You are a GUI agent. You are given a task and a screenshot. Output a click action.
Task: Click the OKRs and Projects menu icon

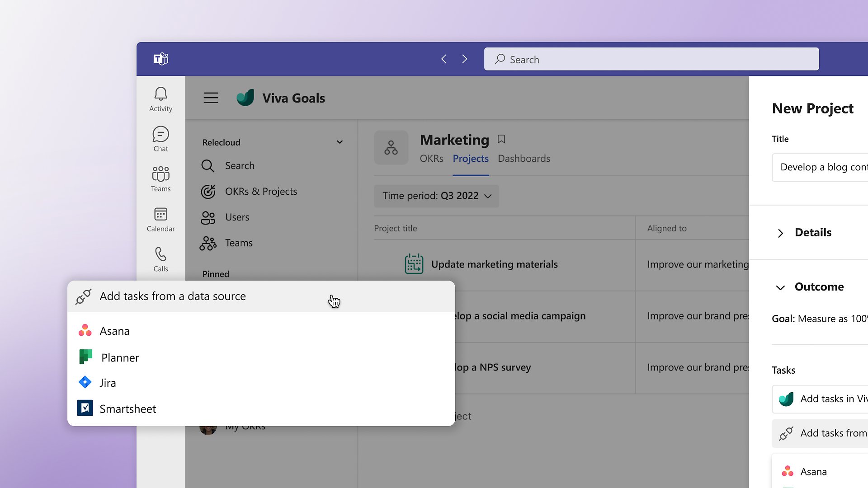tap(209, 191)
